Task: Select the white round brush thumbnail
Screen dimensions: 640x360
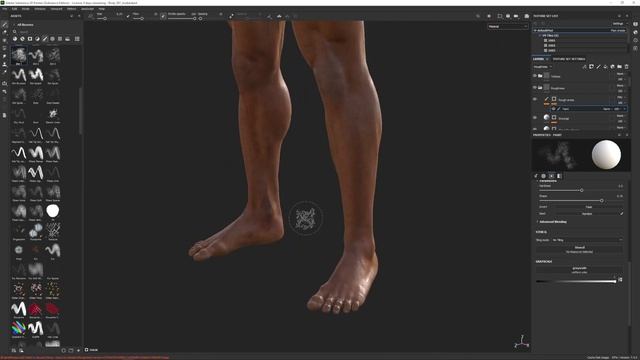Action: pos(53,211)
